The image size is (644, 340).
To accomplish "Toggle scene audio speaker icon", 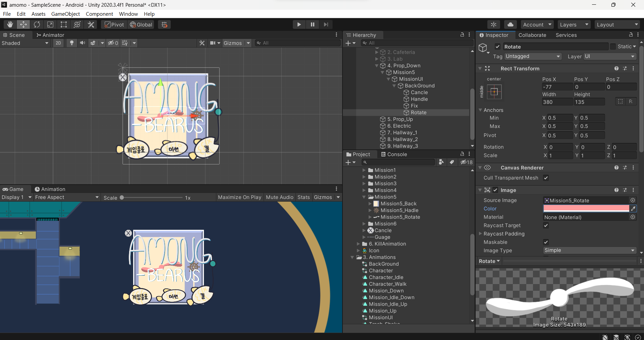I will click(82, 43).
